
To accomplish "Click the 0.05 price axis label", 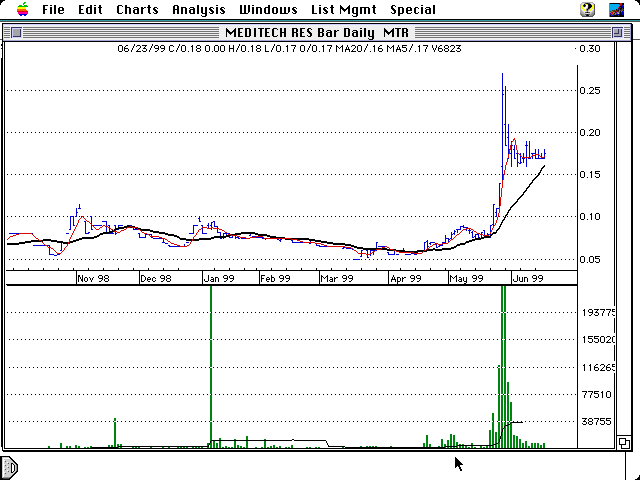I will pyautogui.click(x=590, y=259).
